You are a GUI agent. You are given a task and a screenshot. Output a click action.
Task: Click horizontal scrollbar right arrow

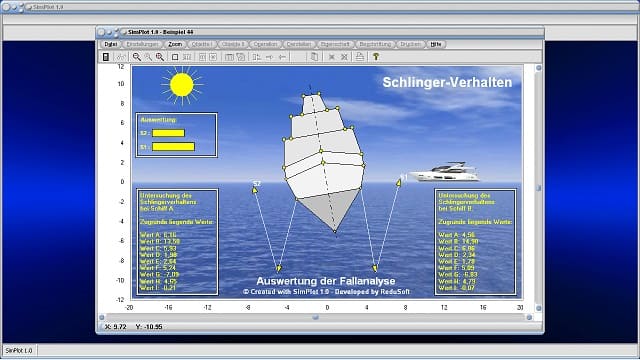click(x=529, y=317)
